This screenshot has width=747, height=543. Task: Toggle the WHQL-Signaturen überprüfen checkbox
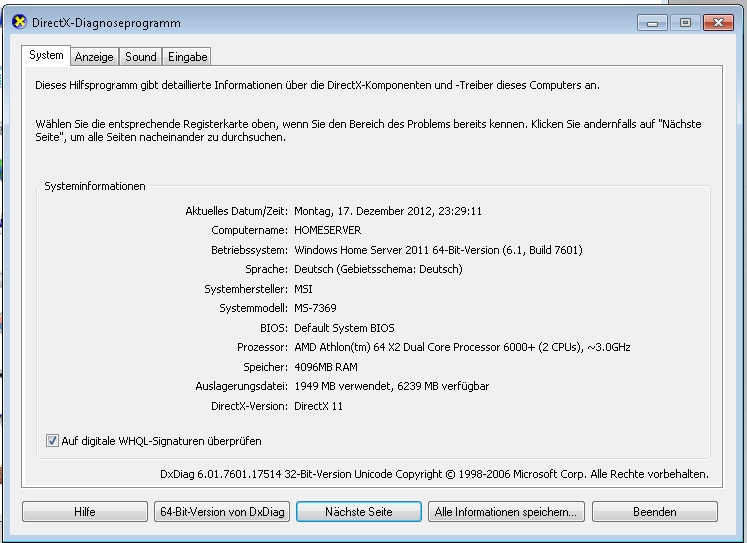pyautogui.click(x=52, y=441)
